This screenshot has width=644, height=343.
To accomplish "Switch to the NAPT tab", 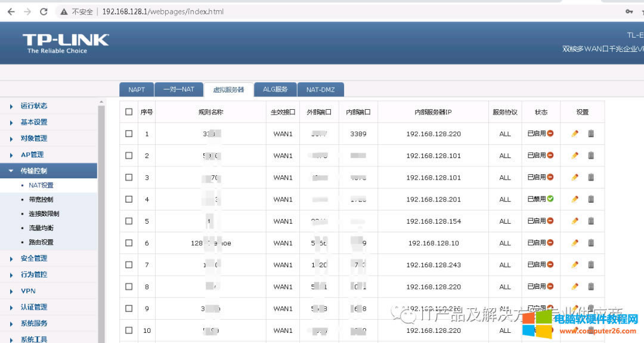I will 137,89.
